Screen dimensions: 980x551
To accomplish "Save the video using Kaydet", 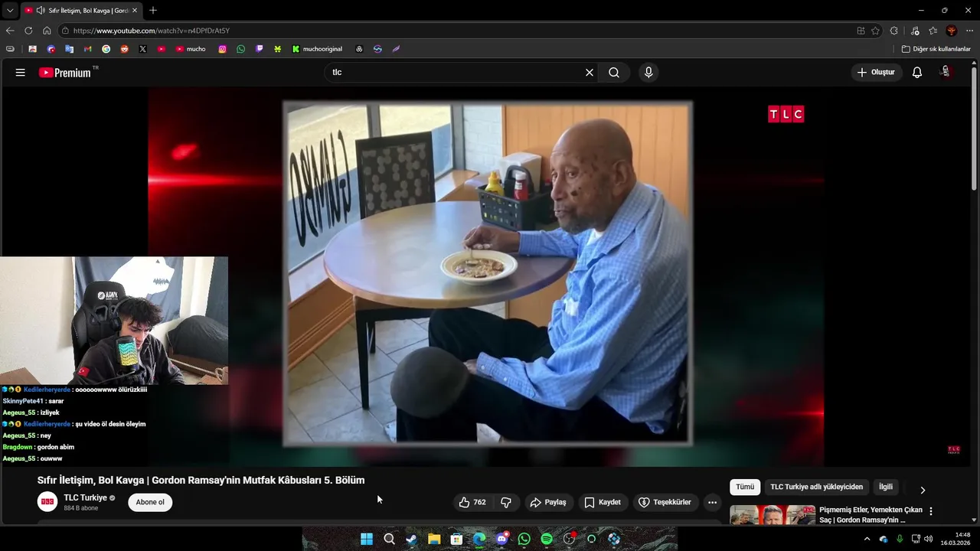I will [603, 502].
